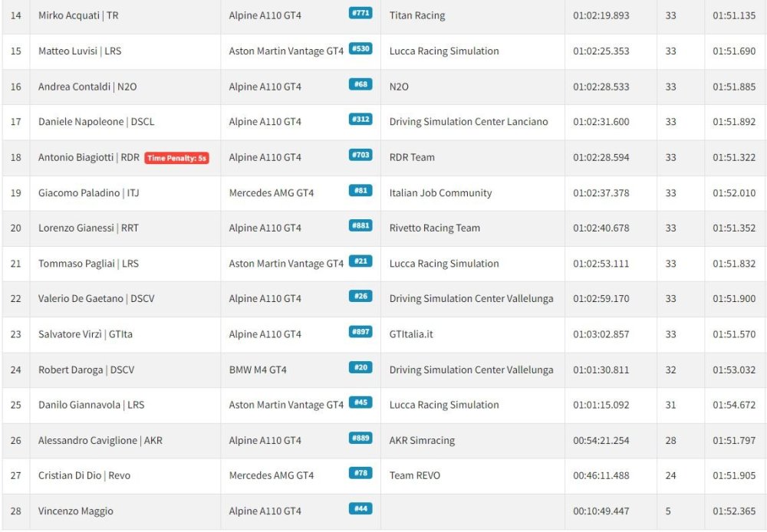Click Tommaso Pagliai | LRS driver name

coord(88,264)
